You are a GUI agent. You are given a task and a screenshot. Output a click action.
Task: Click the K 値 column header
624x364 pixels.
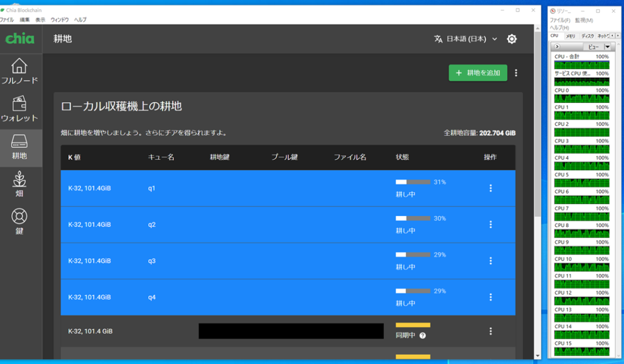[74, 158]
